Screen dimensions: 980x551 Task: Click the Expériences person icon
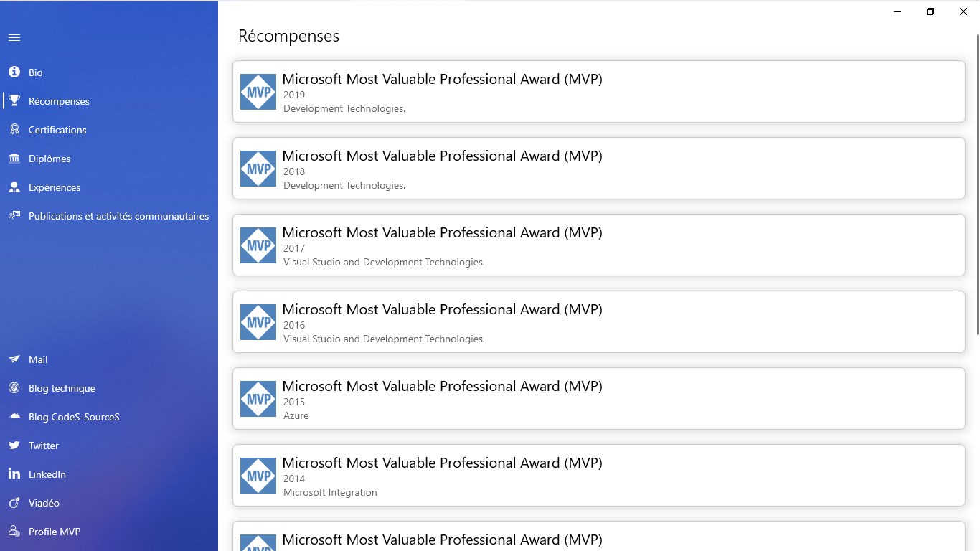tap(14, 187)
